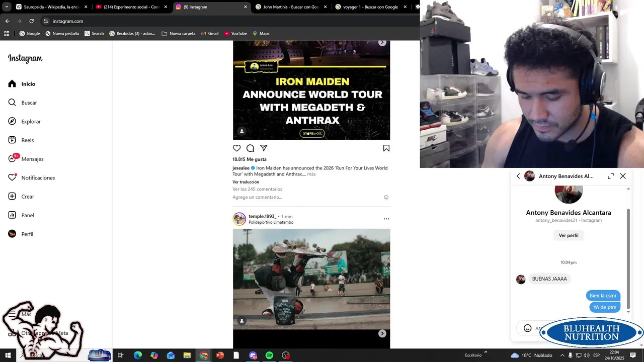Viewport: 644px width, 362px height.
Task: Open temple.1993_ username link
Action: click(x=262, y=216)
